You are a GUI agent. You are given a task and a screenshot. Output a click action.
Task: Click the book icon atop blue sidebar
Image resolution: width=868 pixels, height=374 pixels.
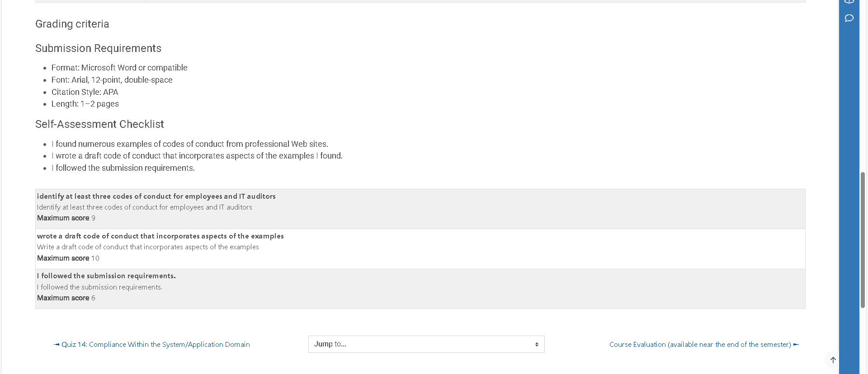point(849,1)
